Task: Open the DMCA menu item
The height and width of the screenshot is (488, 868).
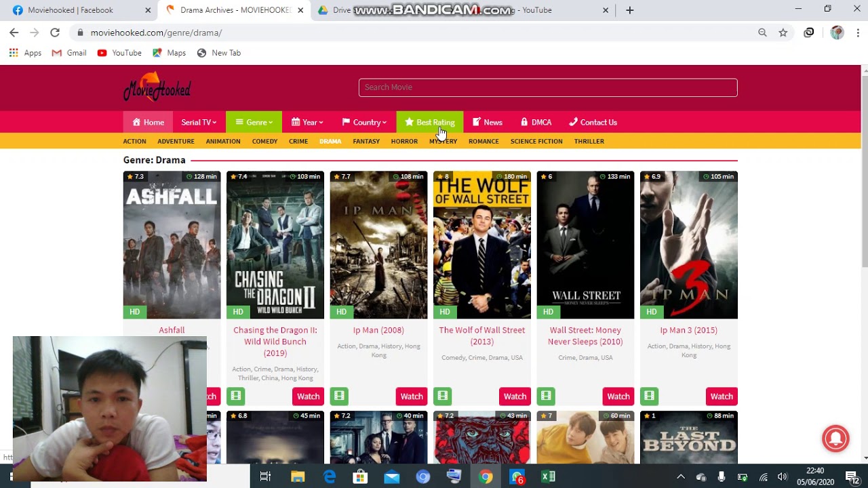Action: (x=536, y=123)
